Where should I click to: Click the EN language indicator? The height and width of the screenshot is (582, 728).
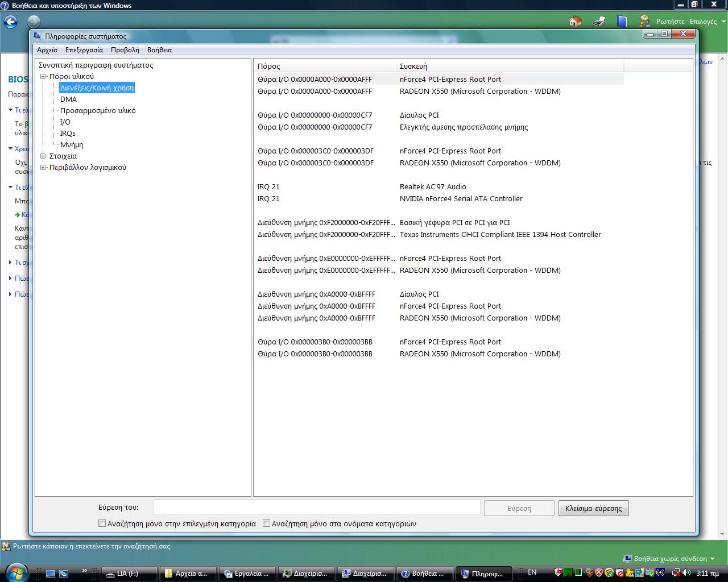(532, 572)
